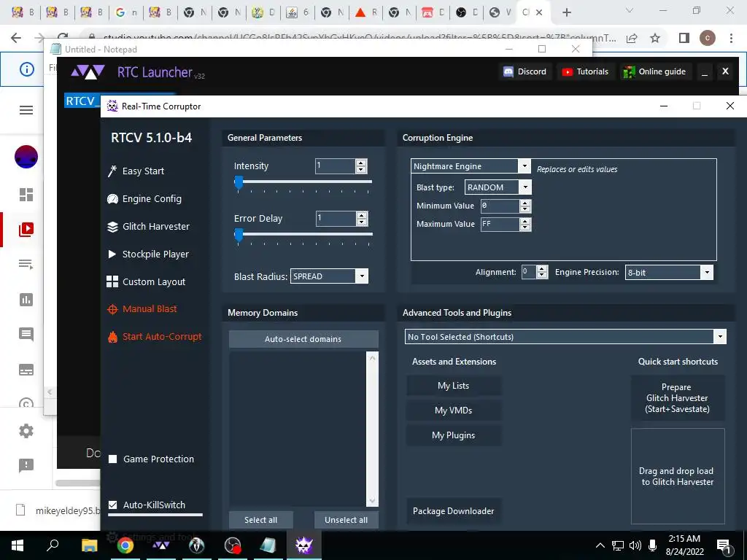
Task: Click Unselect all domains button
Action: click(347, 520)
